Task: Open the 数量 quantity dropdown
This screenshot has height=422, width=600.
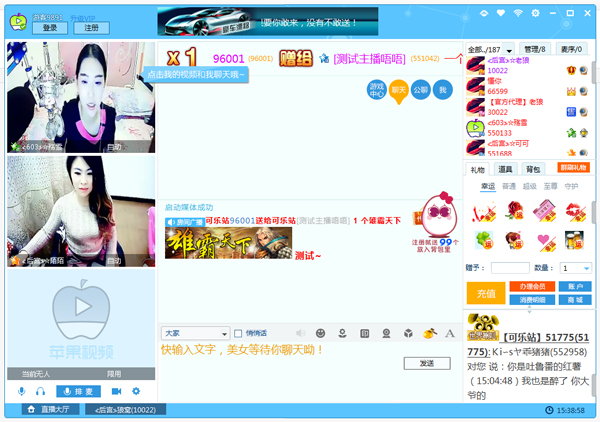Action: pyautogui.click(x=576, y=268)
